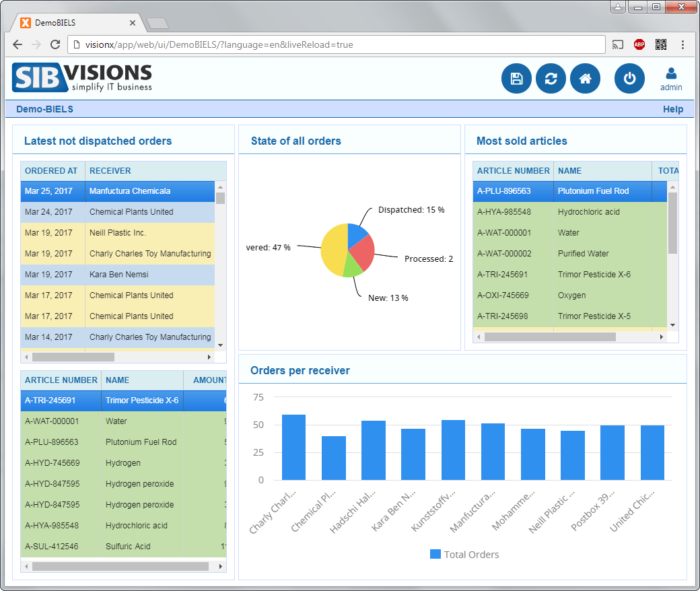Click the browser reload page button
The image size is (700, 591).
[55, 44]
